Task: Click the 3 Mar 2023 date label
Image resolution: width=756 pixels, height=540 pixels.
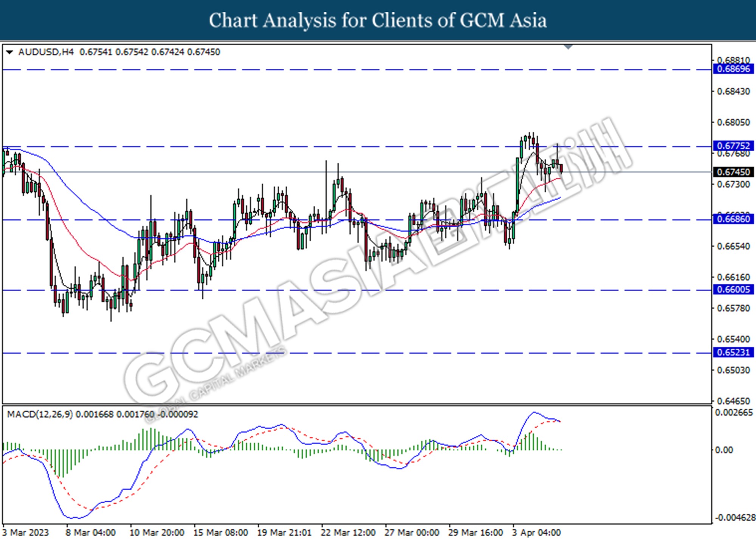Action: coord(26,532)
